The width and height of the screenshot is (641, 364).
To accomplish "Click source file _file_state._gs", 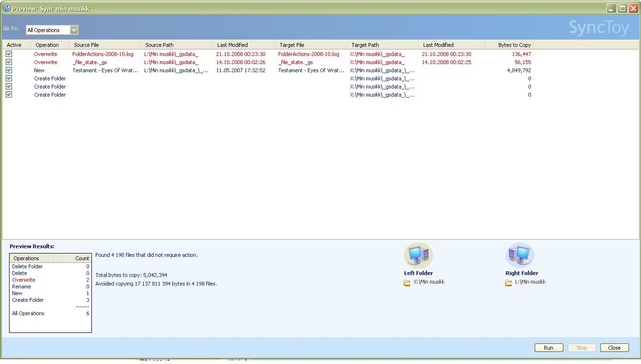I will pos(90,62).
